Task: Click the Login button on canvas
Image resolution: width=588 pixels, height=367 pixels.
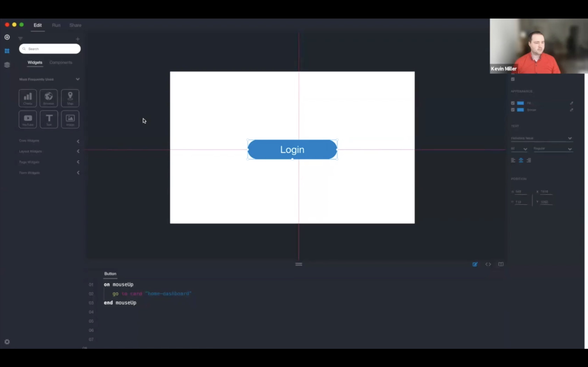Action: click(x=292, y=150)
